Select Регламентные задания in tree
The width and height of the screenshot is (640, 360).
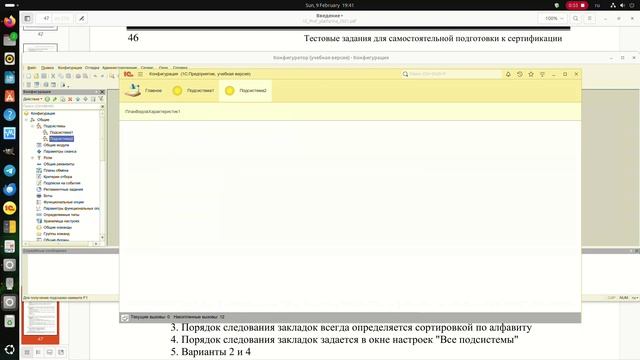tap(63, 189)
